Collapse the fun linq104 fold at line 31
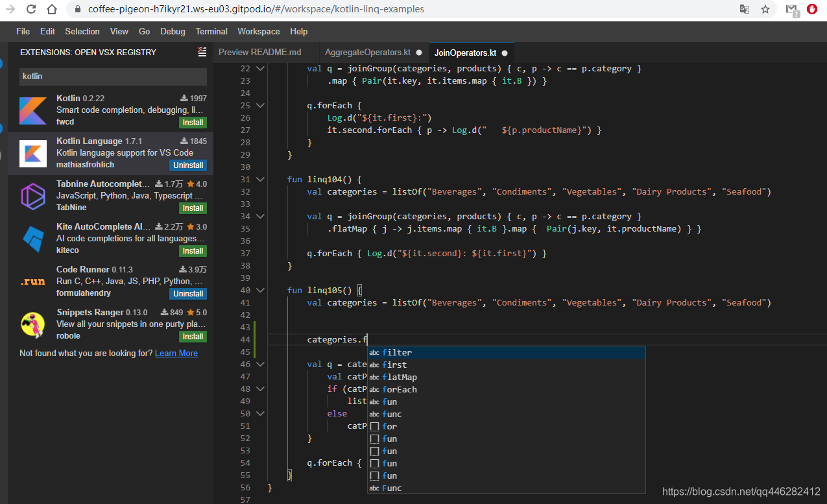Viewport: 827px width, 504px height. coord(260,179)
